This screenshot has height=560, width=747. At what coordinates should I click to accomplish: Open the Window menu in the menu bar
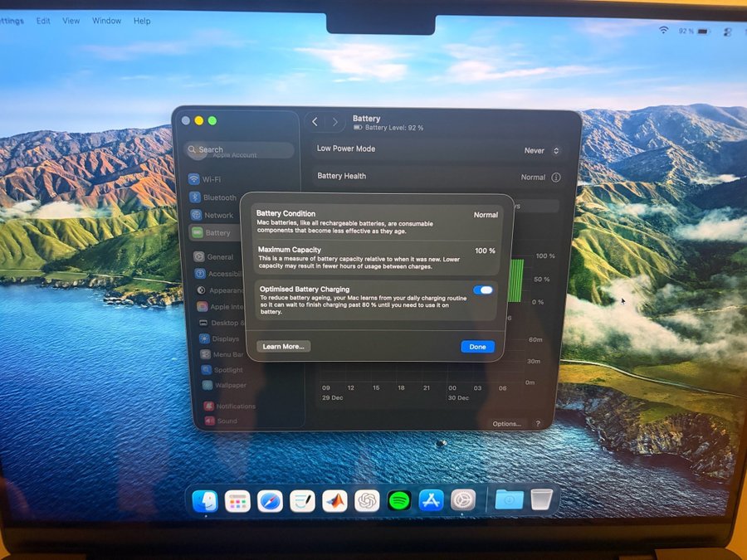(106, 21)
